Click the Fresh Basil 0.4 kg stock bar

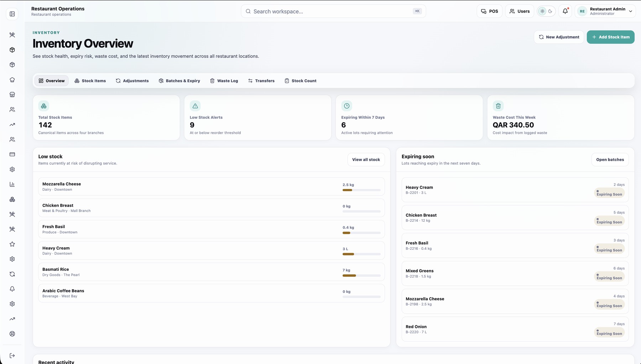click(361, 233)
